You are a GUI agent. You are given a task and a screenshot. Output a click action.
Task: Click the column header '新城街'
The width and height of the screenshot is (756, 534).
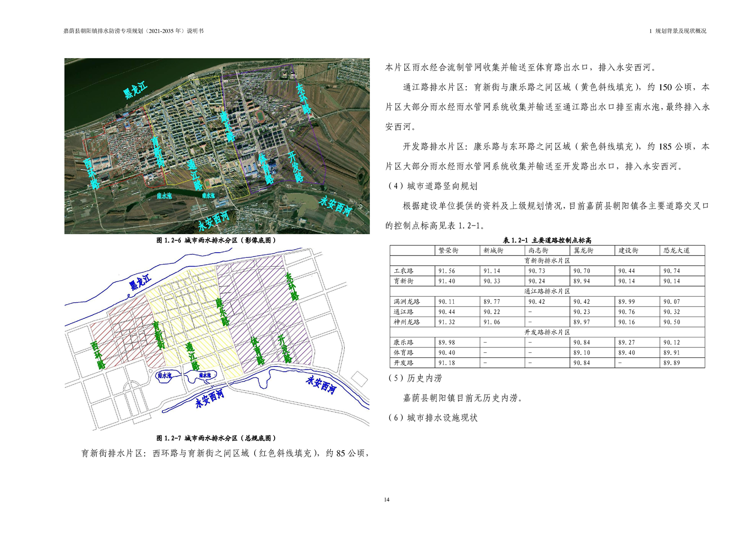point(493,250)
